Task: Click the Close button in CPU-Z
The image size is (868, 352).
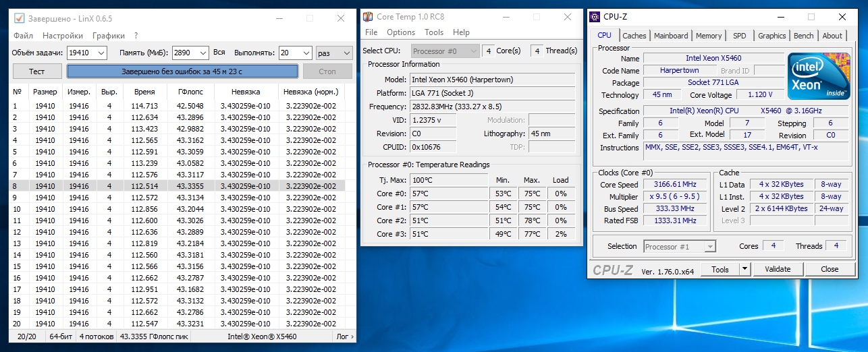Action: coord(830,269)
